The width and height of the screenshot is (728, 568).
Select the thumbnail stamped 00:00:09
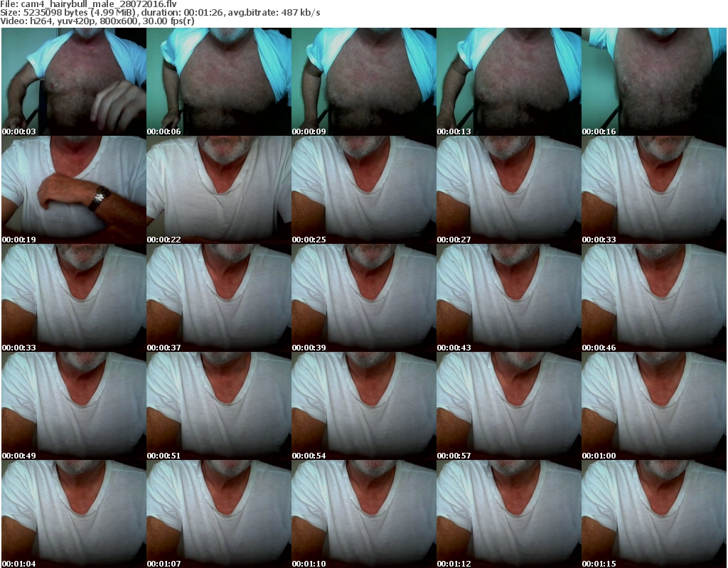(364, 82)
